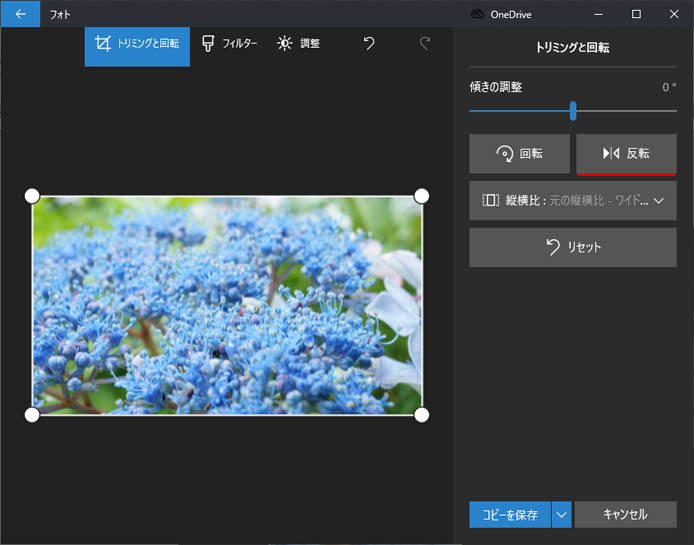
Task: Click the bottom-right crop handle
Action: click(x=421, y=415)
